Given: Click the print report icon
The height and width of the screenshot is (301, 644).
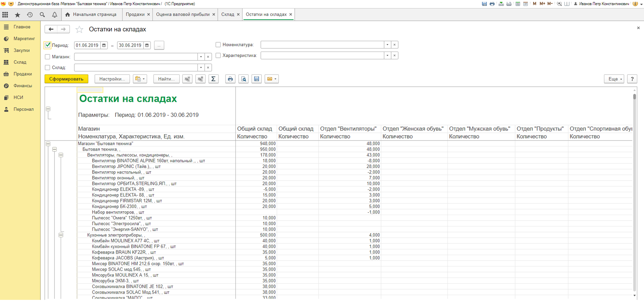Looking at the screenshot, I should 230,79.
